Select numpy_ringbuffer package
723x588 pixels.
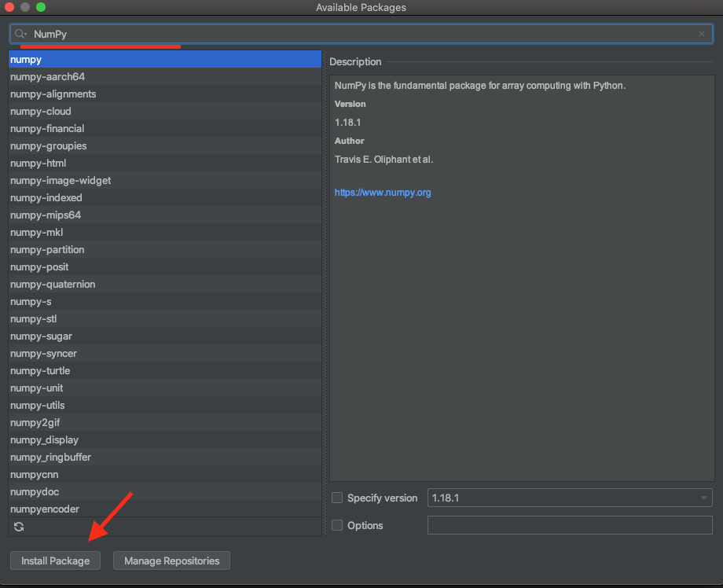(x=165, y=457)
